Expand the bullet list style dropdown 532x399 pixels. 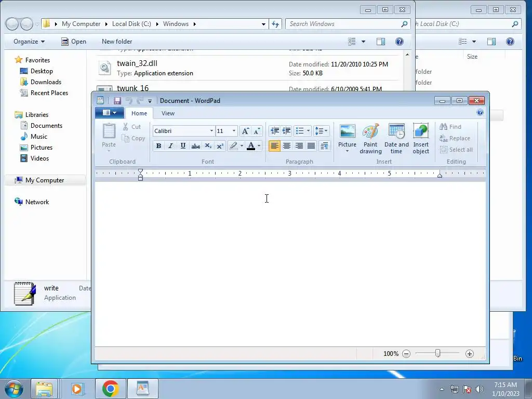coord(308,130)
